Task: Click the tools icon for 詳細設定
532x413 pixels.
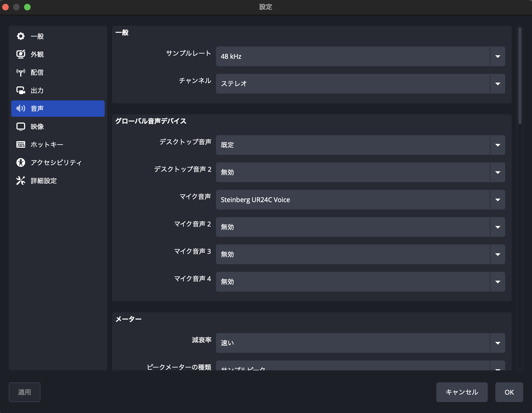Action: [21, 181]
